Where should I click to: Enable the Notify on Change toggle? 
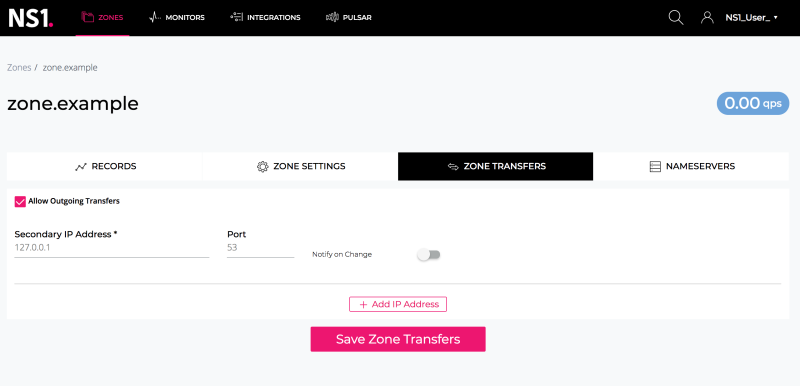(x=429, y=254)
